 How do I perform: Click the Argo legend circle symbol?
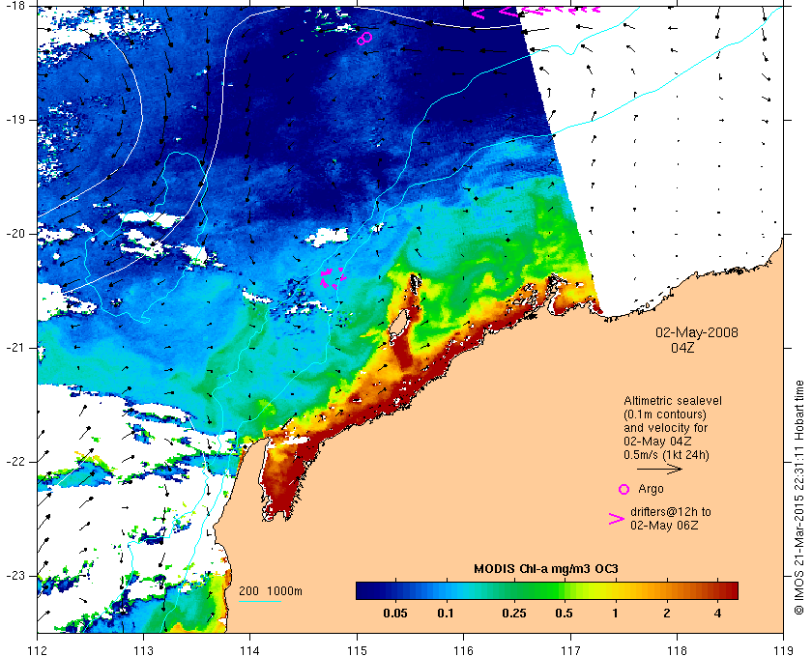[x=624, y=489]
